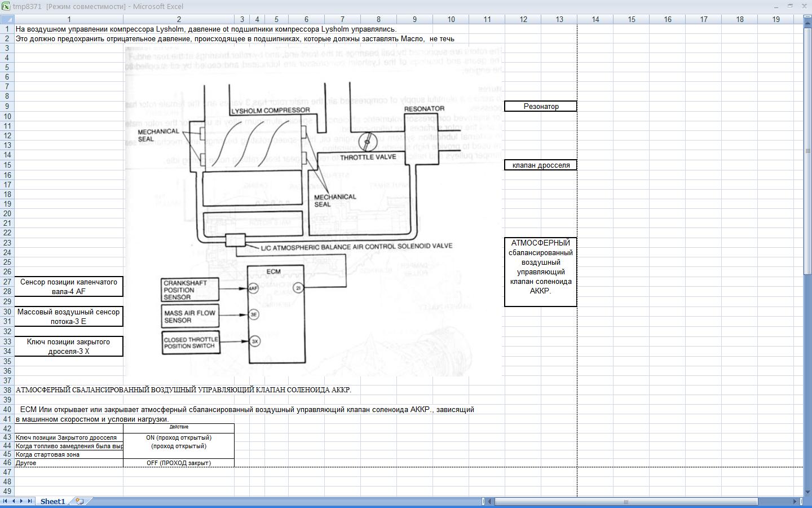Select column header 19

[775, 19]
